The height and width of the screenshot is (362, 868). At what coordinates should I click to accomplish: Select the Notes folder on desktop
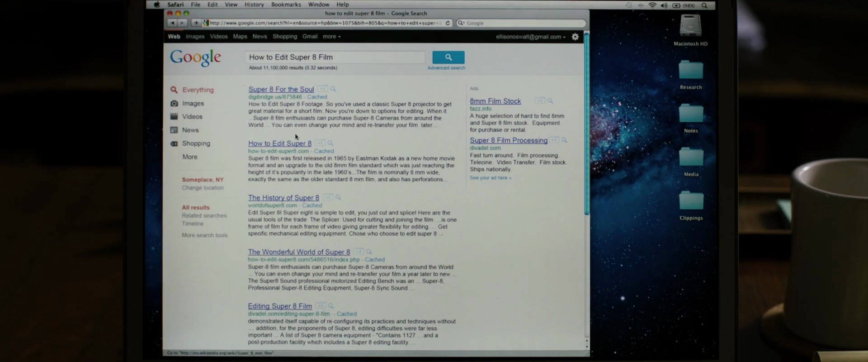pos(691,114)
